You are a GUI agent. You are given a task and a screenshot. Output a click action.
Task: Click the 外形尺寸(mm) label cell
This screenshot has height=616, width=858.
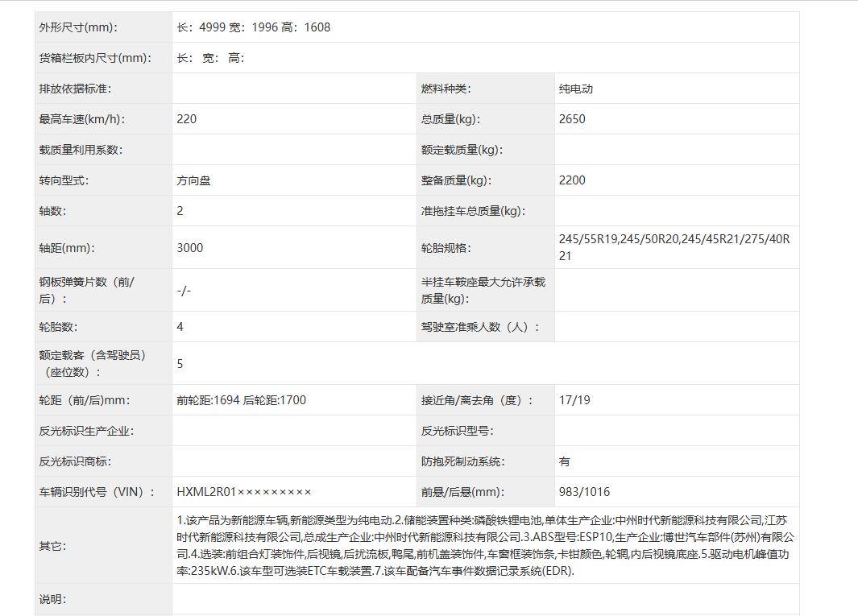click(103, 27)
